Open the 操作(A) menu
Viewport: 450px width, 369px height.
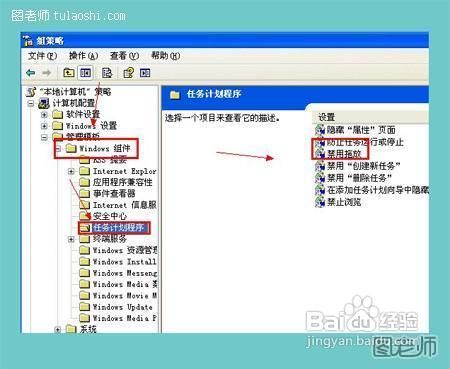(83, 56)
